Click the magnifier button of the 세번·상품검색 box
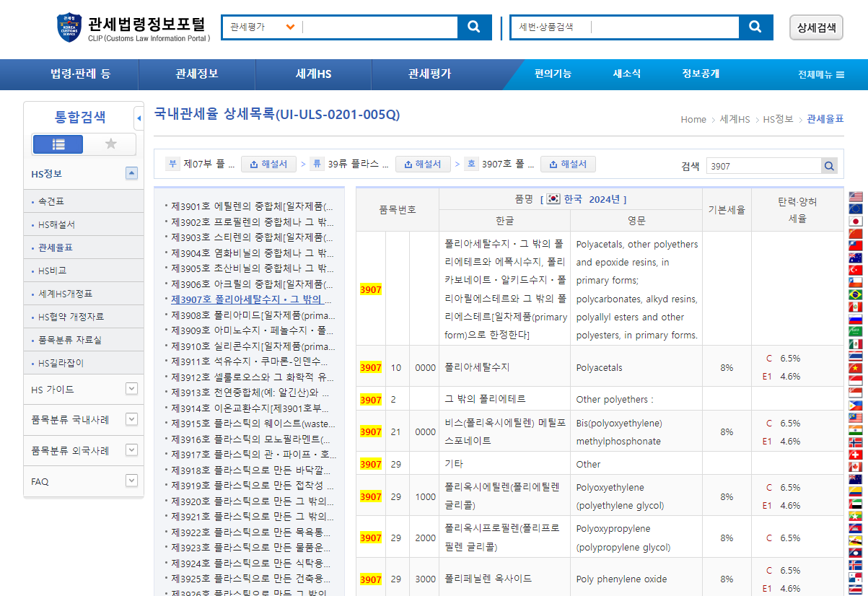Viewport: 868px width, 596px height. 755,27
